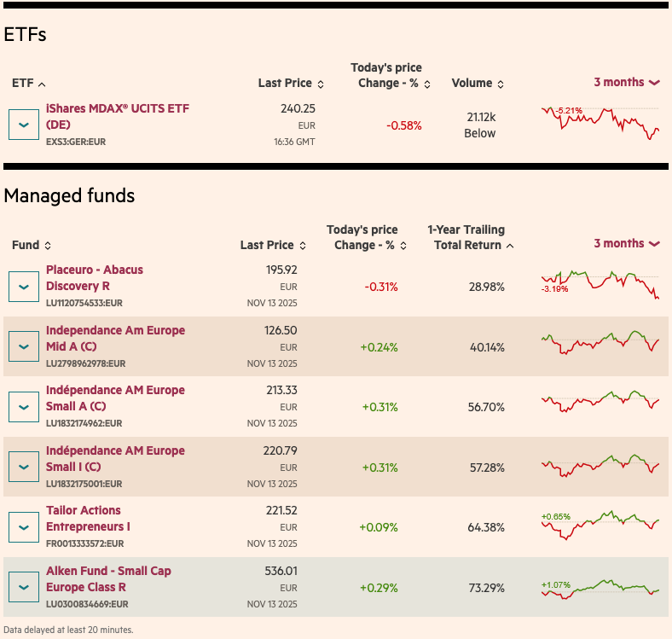This screenshot has height=639, width=672.
Task: Sort funds by Today's price Change
Action: [402, 246]
